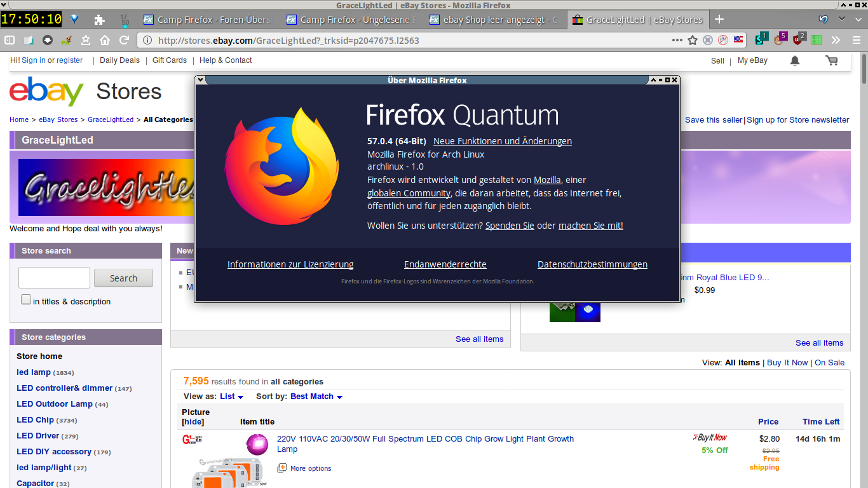Switch to 'ebay Shop leer angezeigt' tab
The height and width of the screenshot is (488, 868).
494,20
